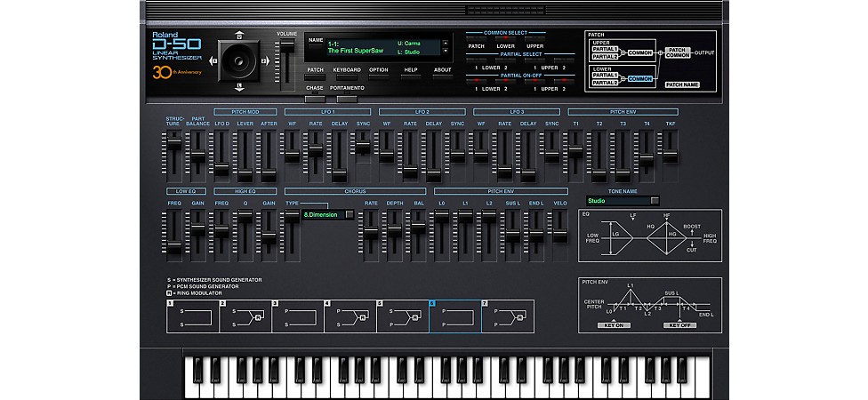Toggle Partial On-Off Lower 1
Image resolution: width=868 pixels, height=400 pixels.
476,81
